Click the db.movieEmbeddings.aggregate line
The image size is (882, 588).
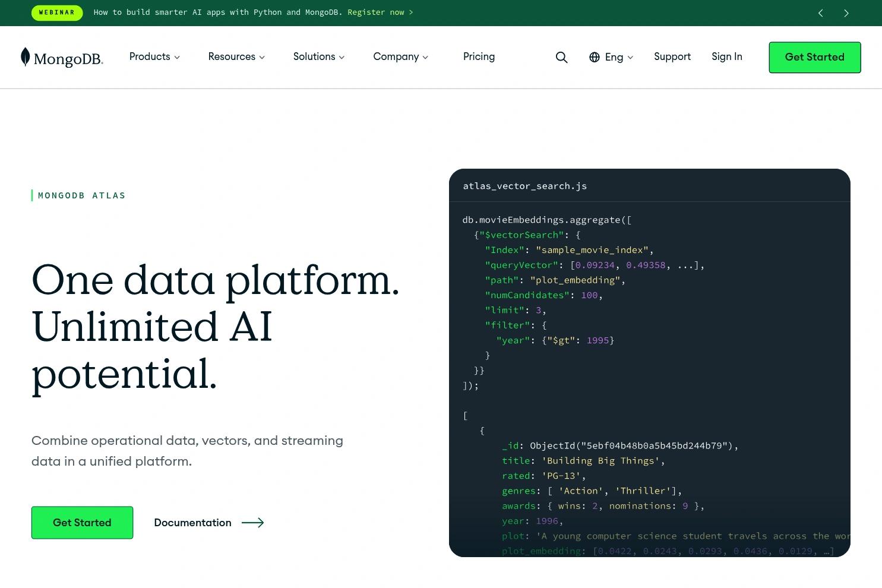pos(547,220)
